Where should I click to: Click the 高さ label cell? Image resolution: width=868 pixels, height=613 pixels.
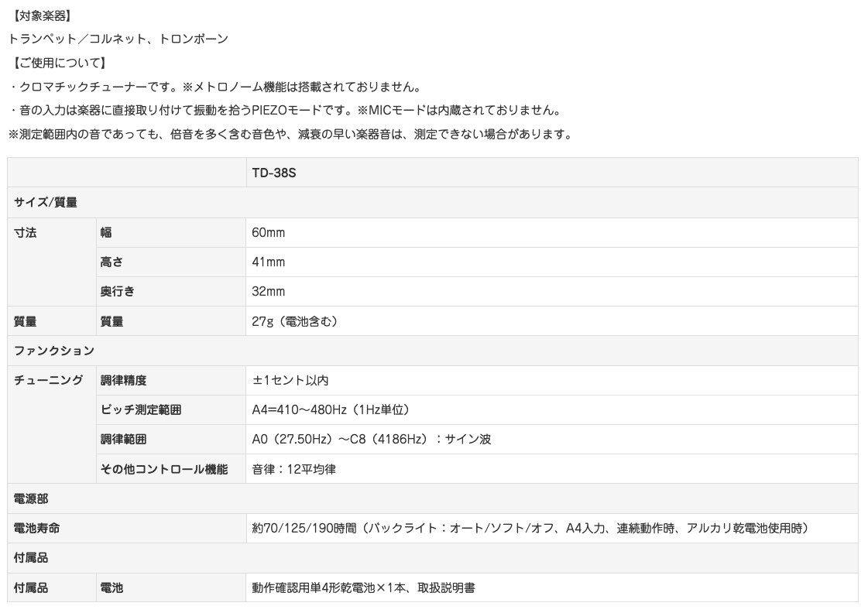pos(171,262)
